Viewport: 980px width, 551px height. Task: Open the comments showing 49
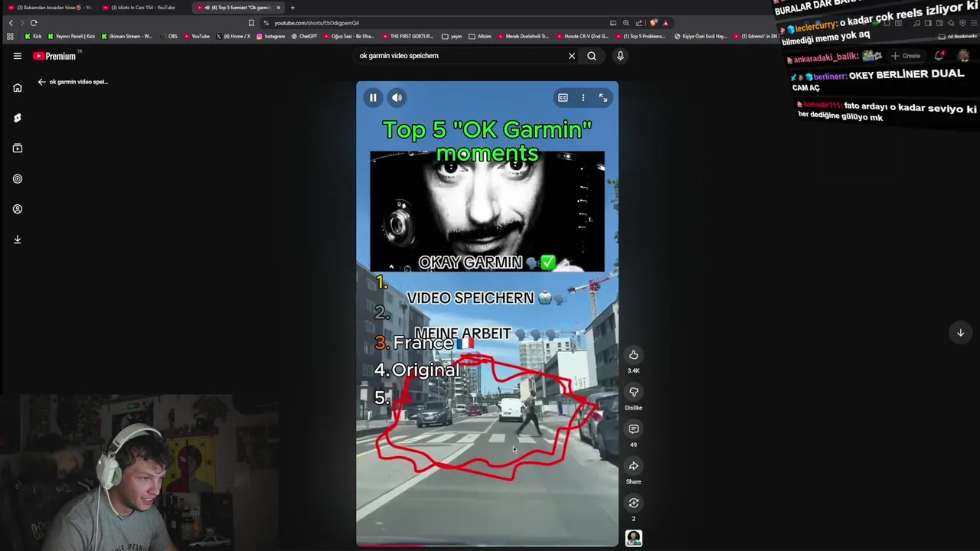(x=633, y=429)
